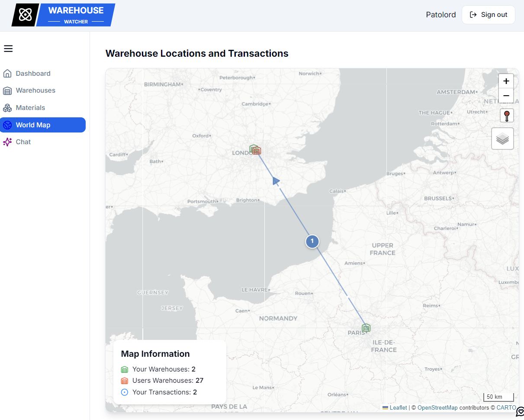Screen dimensions: 524x420
Task: Click the Sign out button
Action: pyautogui.click(x=489, y=14)
